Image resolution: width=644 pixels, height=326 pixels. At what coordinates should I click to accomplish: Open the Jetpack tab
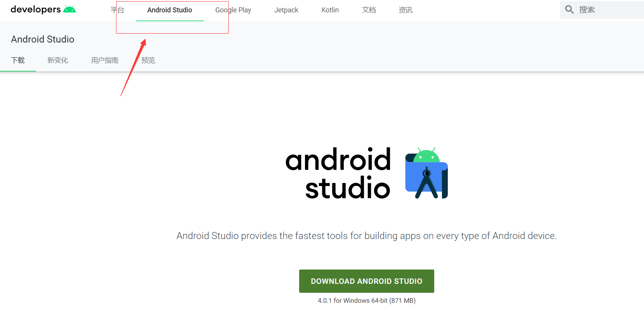286,10
